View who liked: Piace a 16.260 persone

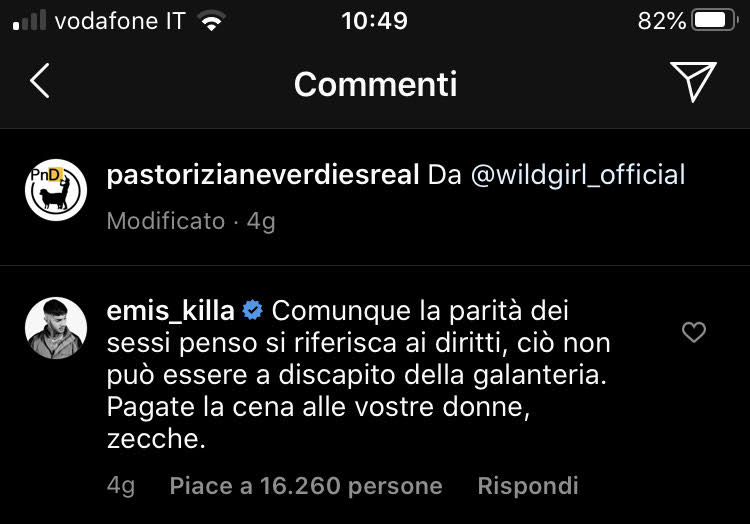306,486
